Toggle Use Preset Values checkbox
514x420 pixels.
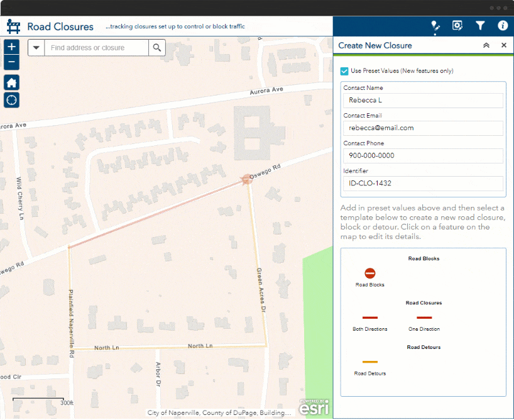click(344, 71)
